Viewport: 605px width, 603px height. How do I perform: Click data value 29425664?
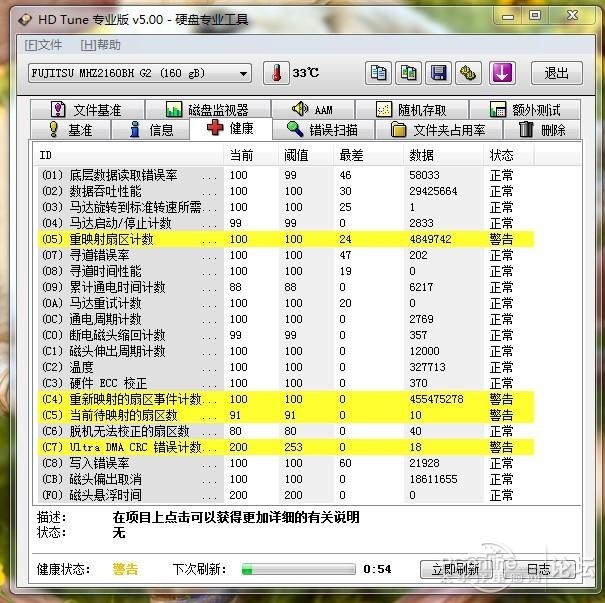pyautogui.click(x=433, y=191)
